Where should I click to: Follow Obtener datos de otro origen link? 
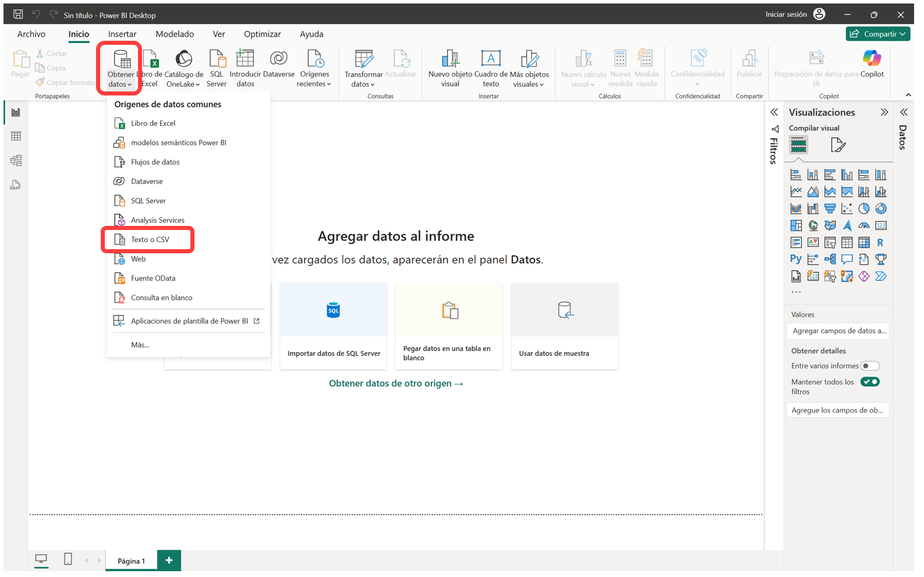point(396,383)
